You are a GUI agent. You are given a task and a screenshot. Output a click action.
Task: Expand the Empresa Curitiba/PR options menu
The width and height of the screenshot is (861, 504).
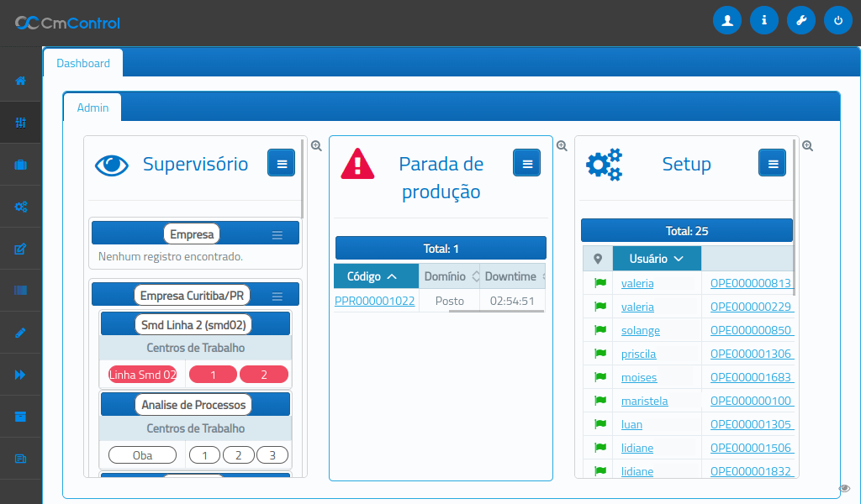click(x=277, y=296)
